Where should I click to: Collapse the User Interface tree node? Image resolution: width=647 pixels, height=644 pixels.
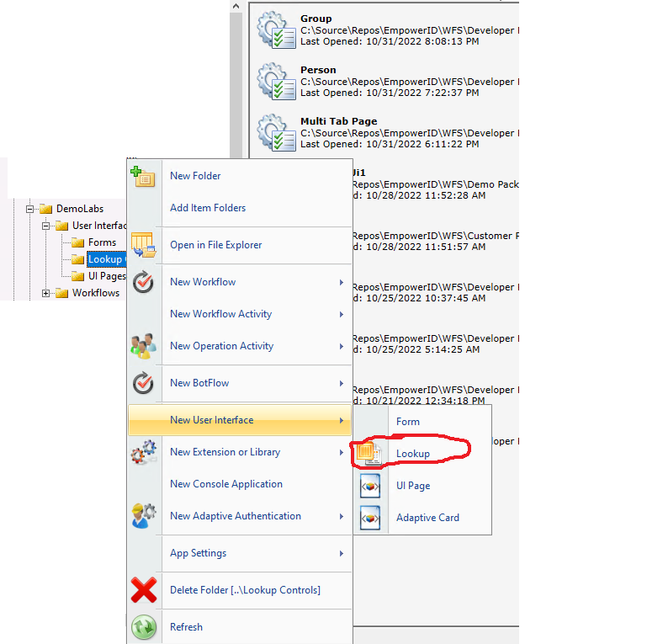point(45,226)
